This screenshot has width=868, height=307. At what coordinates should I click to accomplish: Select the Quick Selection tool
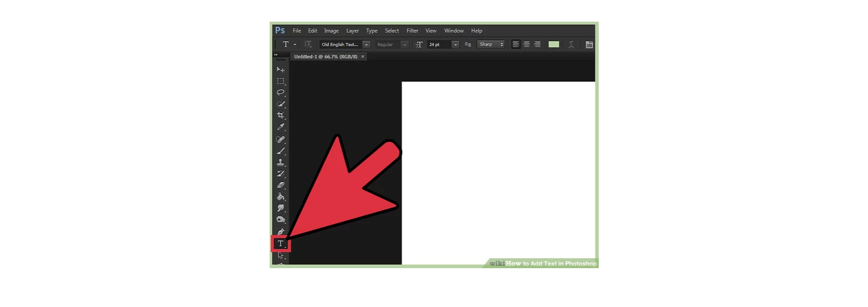click(x=281, y=104)
